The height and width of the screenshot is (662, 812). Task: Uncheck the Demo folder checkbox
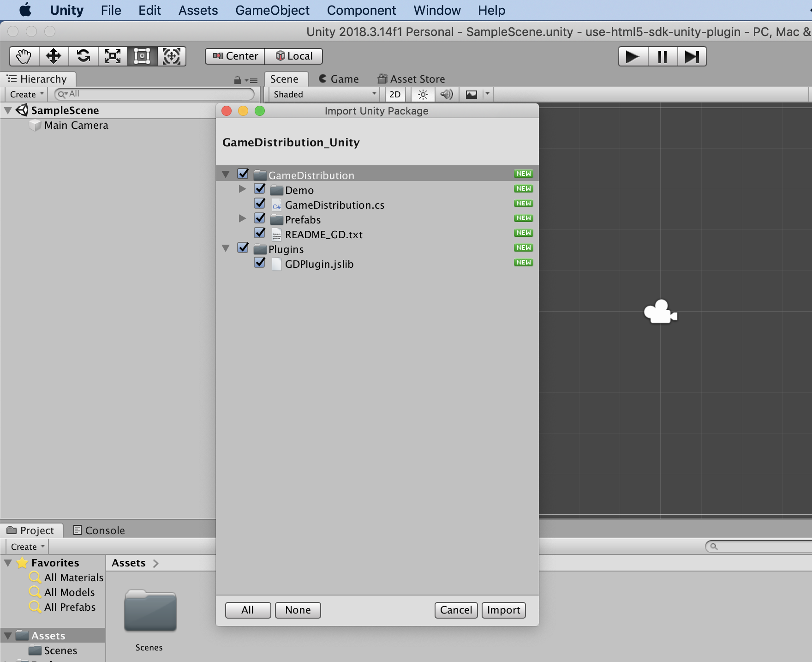(260, 189)
